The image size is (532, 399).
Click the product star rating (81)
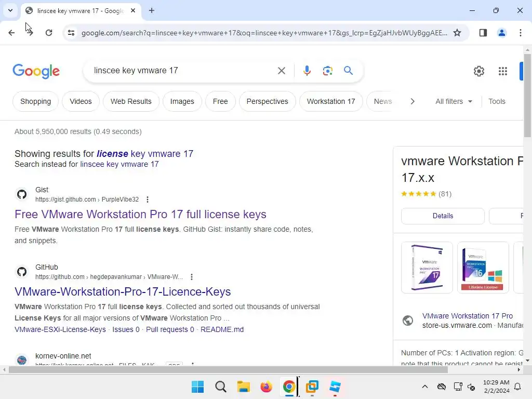[426, 194]
